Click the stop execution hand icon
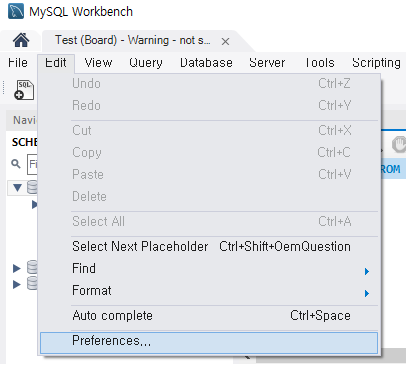 399,145
